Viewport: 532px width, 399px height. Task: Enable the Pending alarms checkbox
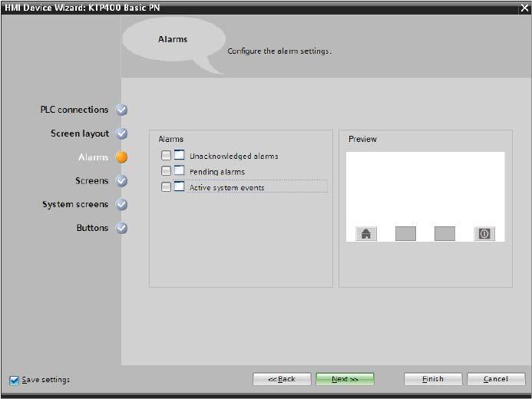pyautogui.click(x=166, y=170)
